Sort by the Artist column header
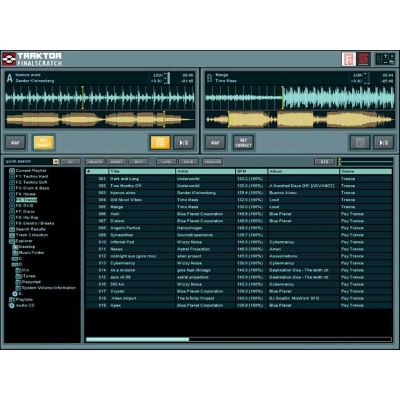Viewport: 400px width, 400px height. 205,171
